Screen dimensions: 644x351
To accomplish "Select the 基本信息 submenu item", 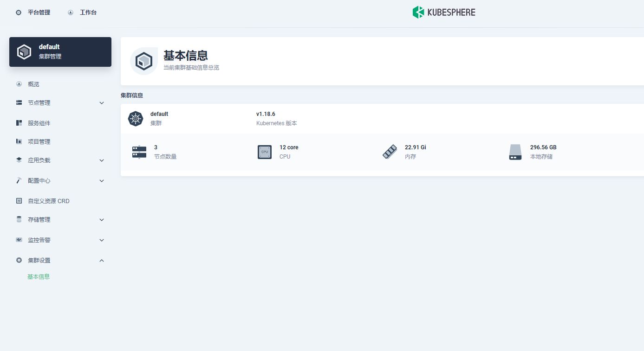I will (x=39, y=277).
